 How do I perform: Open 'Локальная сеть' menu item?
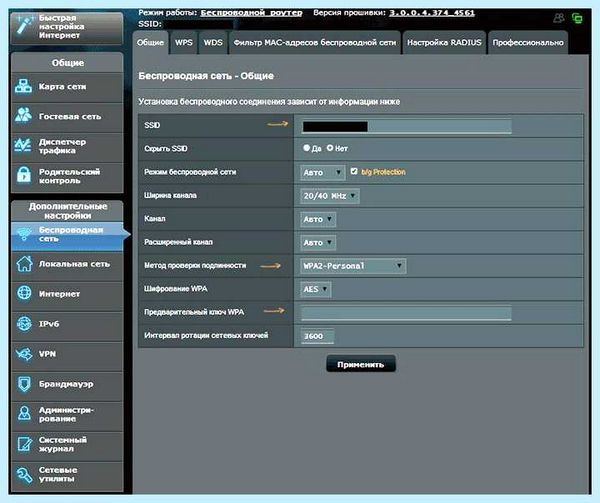(x=67, y=264)
